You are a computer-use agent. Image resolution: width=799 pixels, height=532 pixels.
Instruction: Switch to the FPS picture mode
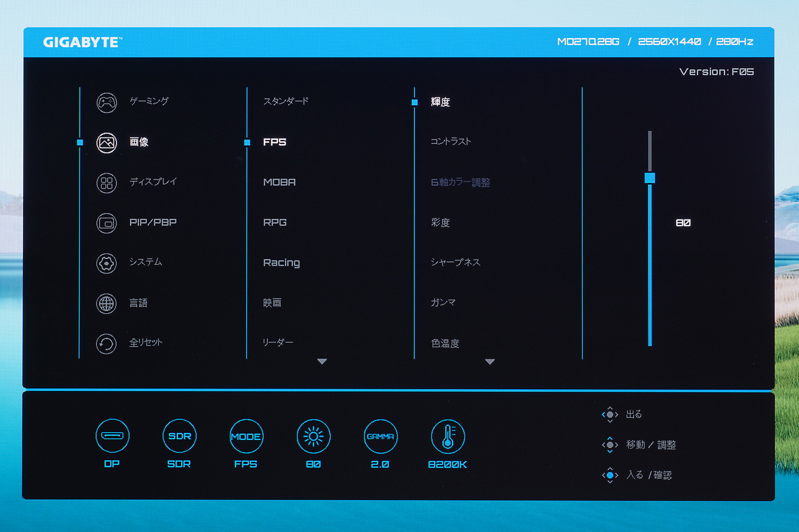(x=274, y=142)
